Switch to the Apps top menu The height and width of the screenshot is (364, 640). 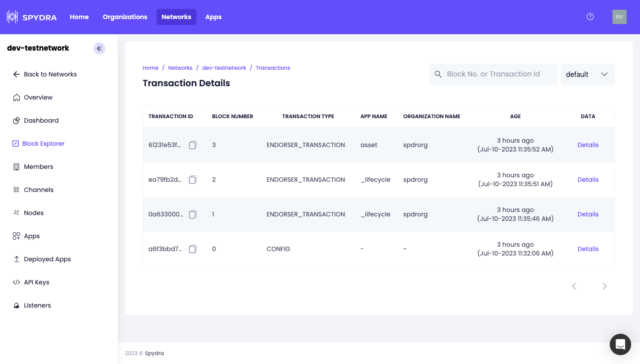(213, 17)
